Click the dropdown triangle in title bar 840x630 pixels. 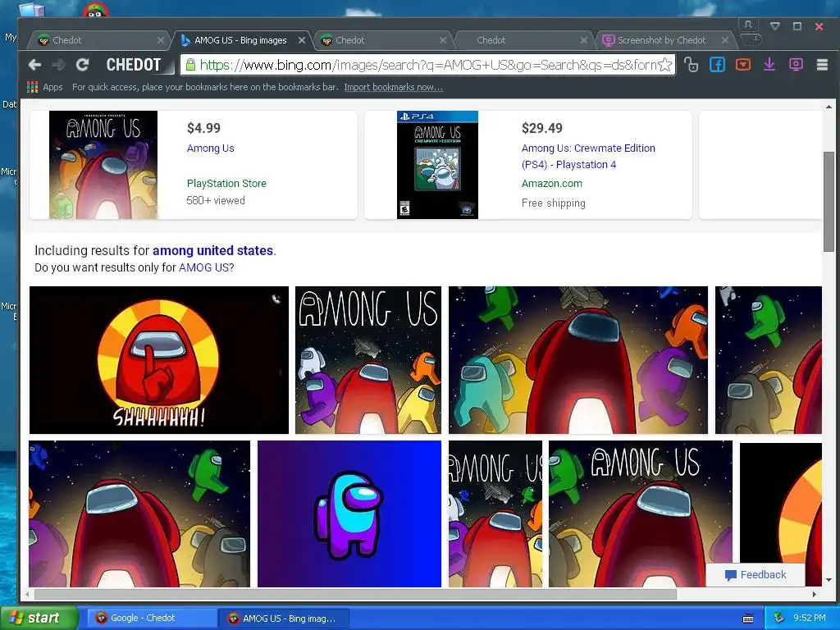coord(775,25)
